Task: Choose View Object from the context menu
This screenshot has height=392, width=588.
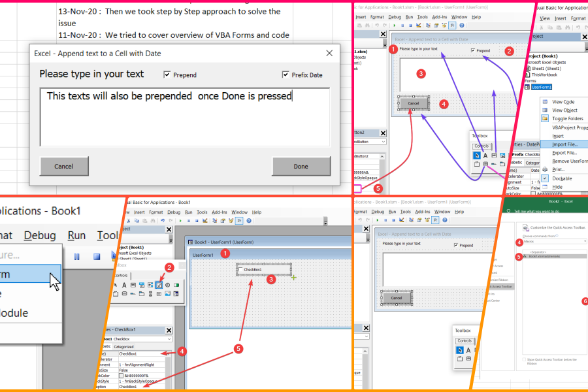Action: pos(564,110)
